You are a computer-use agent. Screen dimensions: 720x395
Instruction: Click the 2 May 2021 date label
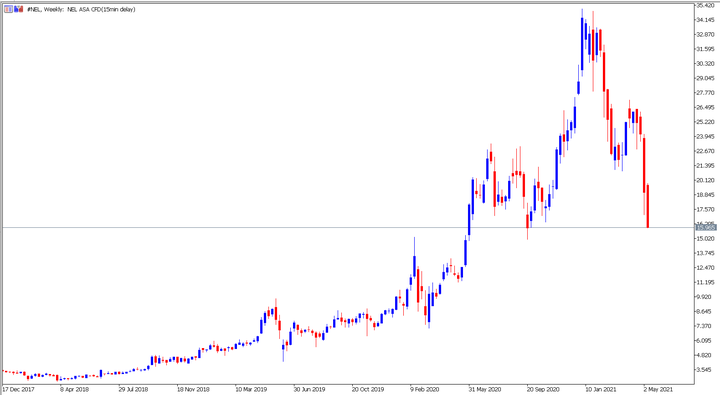pos(658,389)
